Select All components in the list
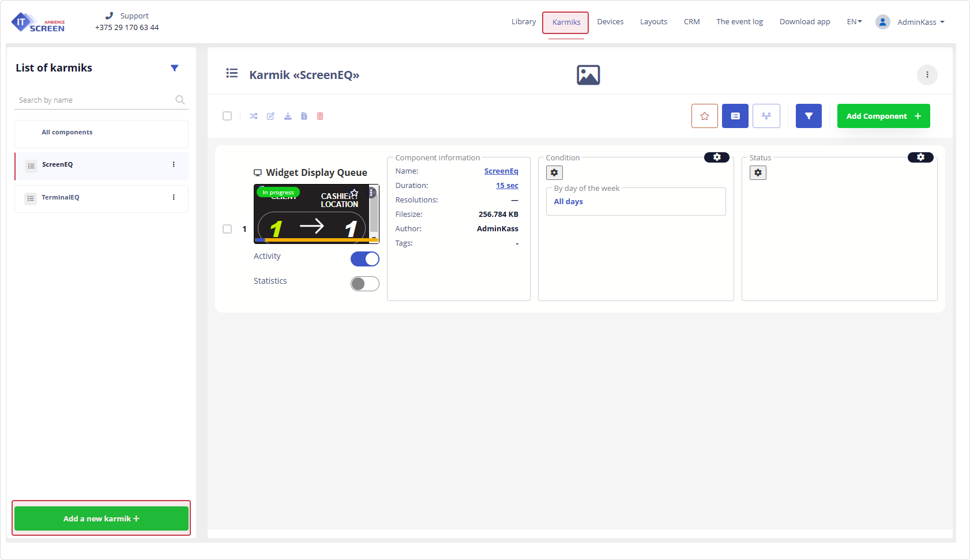Image resolution: width=970 pixels, height=560 pixels. tap(101, 133)
